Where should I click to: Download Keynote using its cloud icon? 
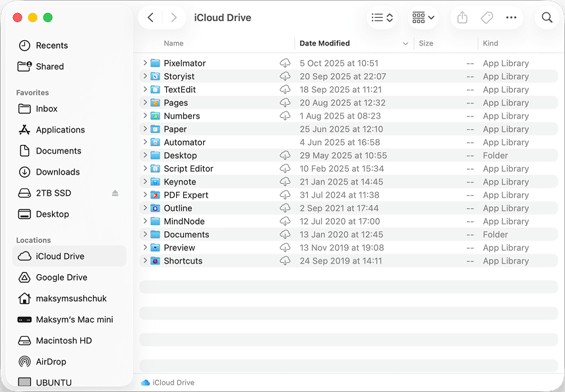click(285, 182)
